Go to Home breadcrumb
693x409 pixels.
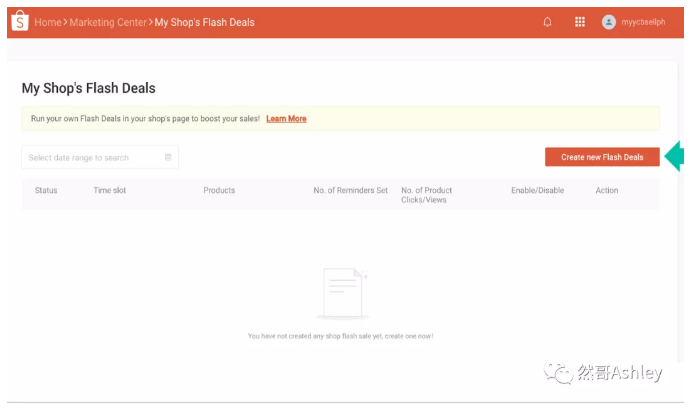(x=48, y=22)
